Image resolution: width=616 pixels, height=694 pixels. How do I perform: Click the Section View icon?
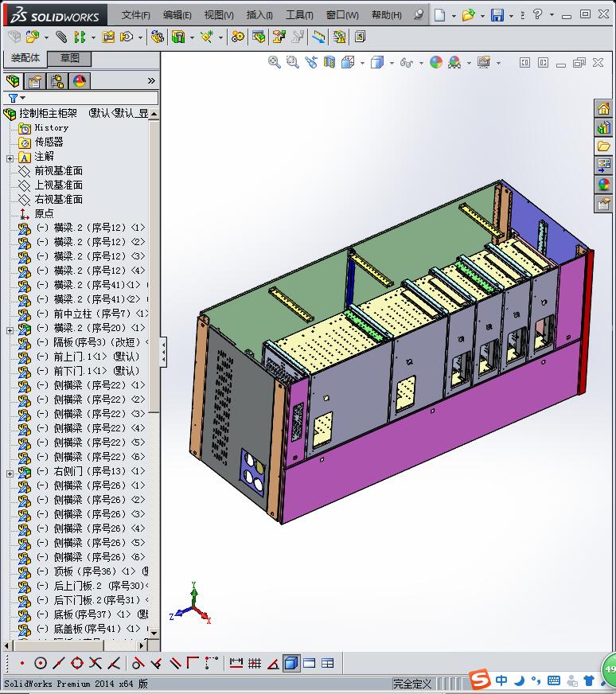click(x=329, y=62)
